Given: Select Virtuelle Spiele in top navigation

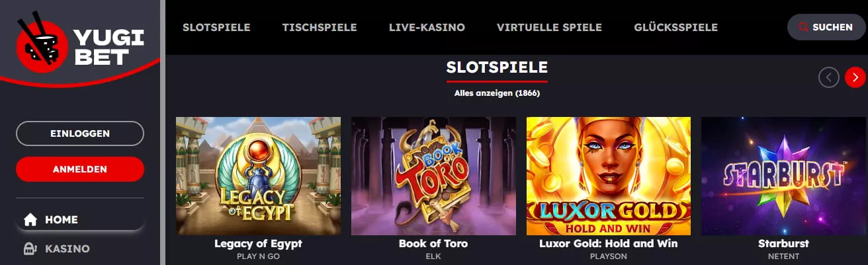Looking at the screenshot, I should [x=549, y=27].
